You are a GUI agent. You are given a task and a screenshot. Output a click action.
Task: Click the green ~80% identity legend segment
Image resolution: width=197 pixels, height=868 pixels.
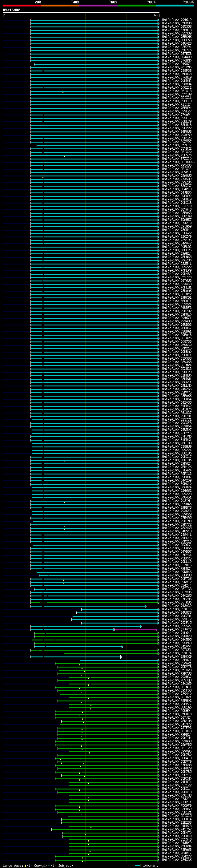[137, 6]
